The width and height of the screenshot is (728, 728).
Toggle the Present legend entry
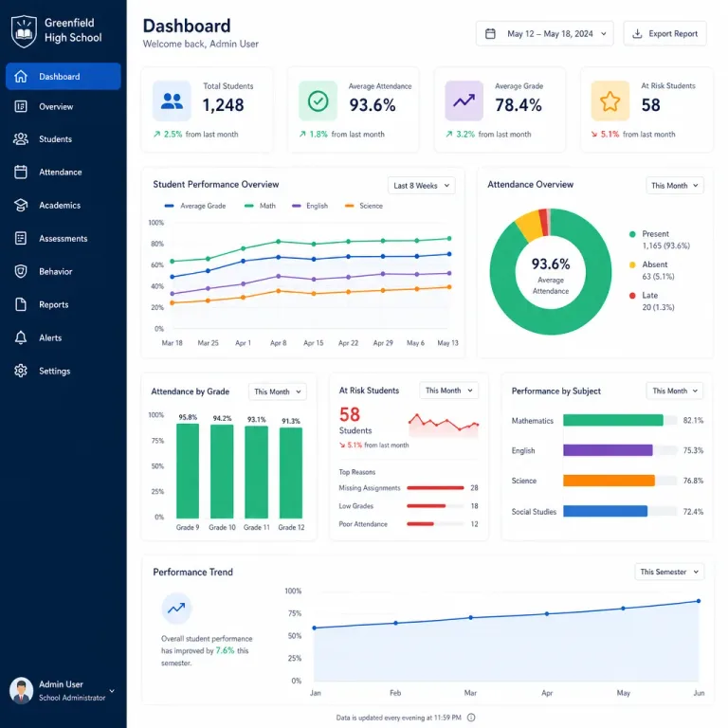(x=660, y=240)
